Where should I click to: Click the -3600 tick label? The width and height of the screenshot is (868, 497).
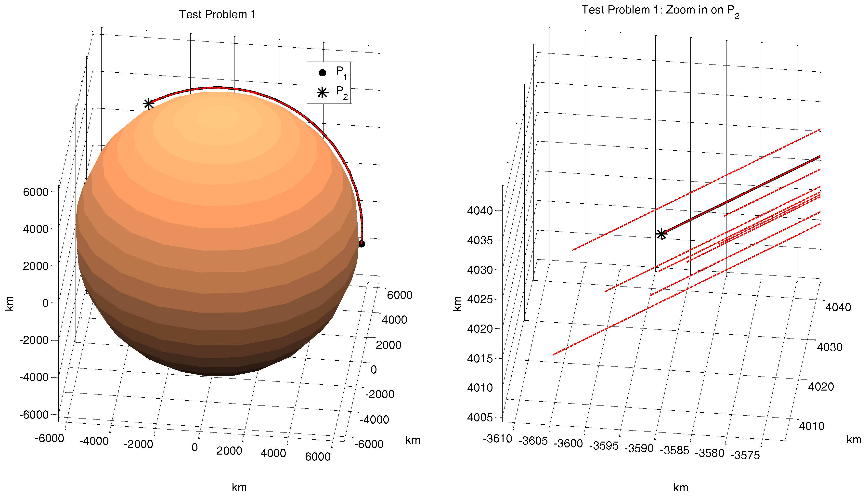568,443
